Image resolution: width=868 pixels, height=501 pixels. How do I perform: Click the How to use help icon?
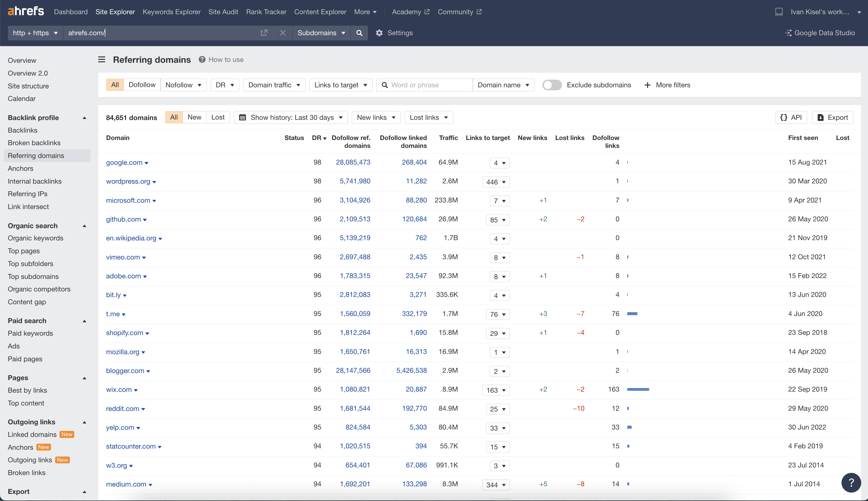click(x=202, y=59)
